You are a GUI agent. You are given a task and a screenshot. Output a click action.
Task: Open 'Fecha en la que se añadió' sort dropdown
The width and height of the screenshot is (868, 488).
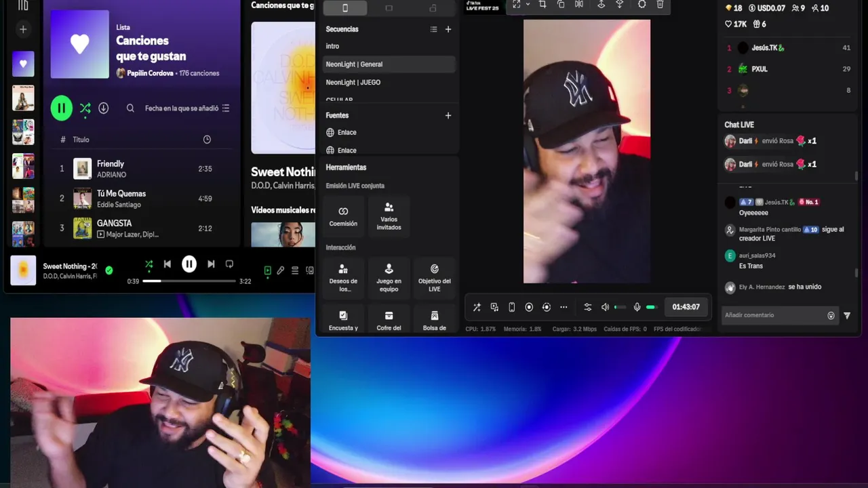tap(187, 108)
